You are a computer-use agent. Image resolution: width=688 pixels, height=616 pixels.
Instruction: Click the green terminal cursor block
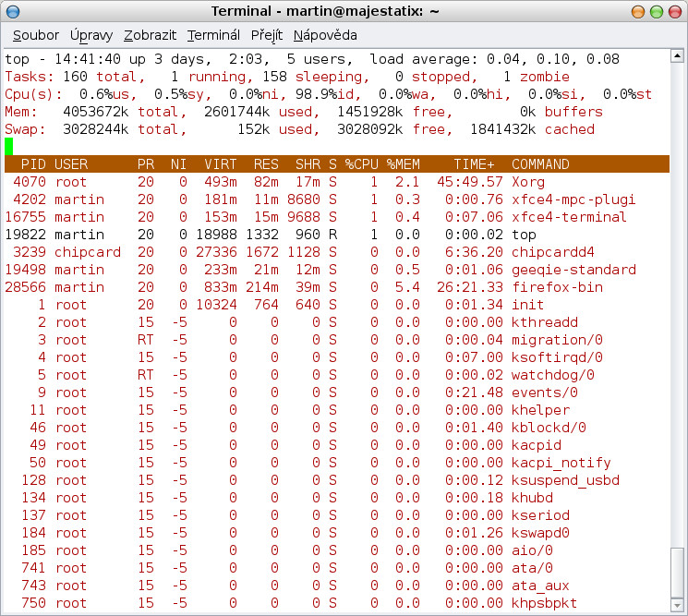tap(9, 146)
